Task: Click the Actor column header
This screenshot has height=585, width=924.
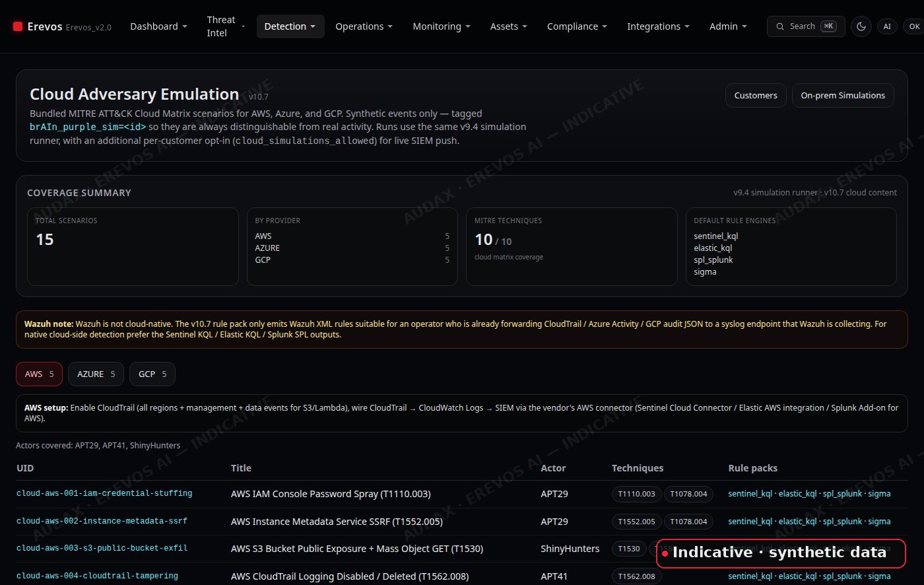Action: coord(553,468)
